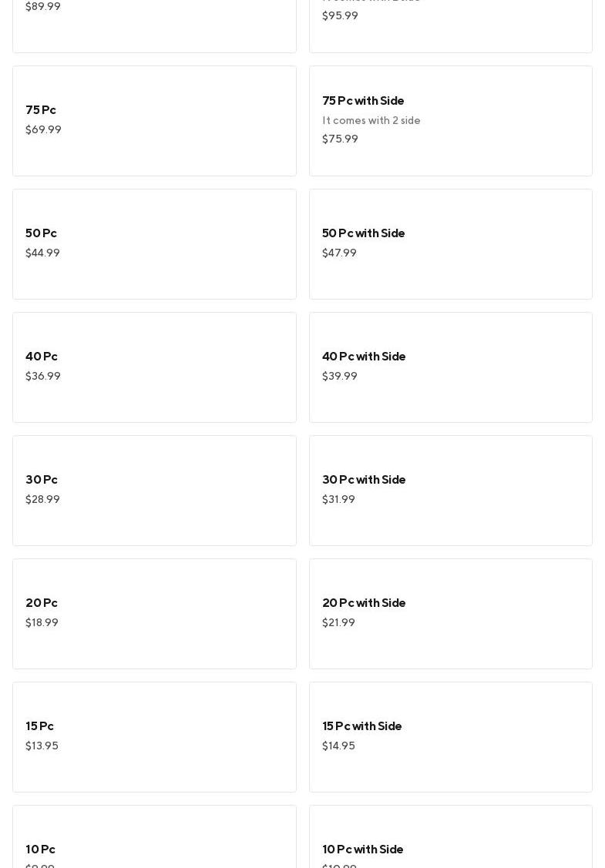
Task: Choose the 30 Pc with Side card
Action: pos(450,490)
